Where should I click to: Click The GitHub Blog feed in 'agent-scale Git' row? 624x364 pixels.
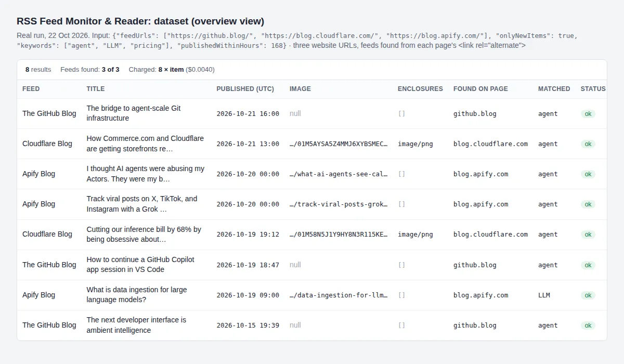point(49,113)
